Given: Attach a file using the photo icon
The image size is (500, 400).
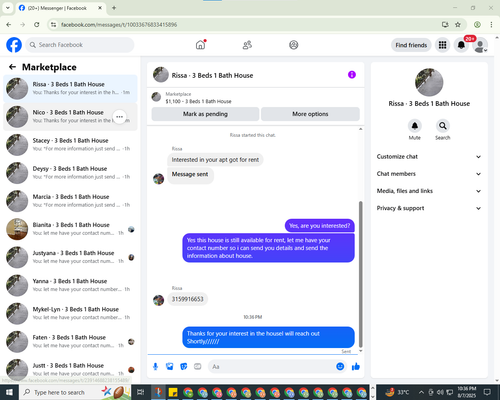Looking at the screenshot, I should (170, 367).
